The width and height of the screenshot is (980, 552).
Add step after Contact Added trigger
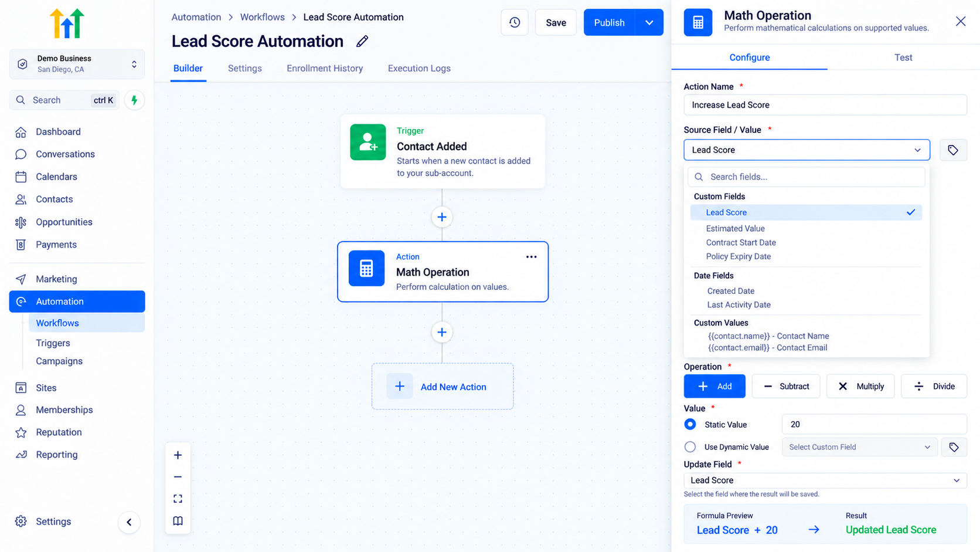click(442, 217)
